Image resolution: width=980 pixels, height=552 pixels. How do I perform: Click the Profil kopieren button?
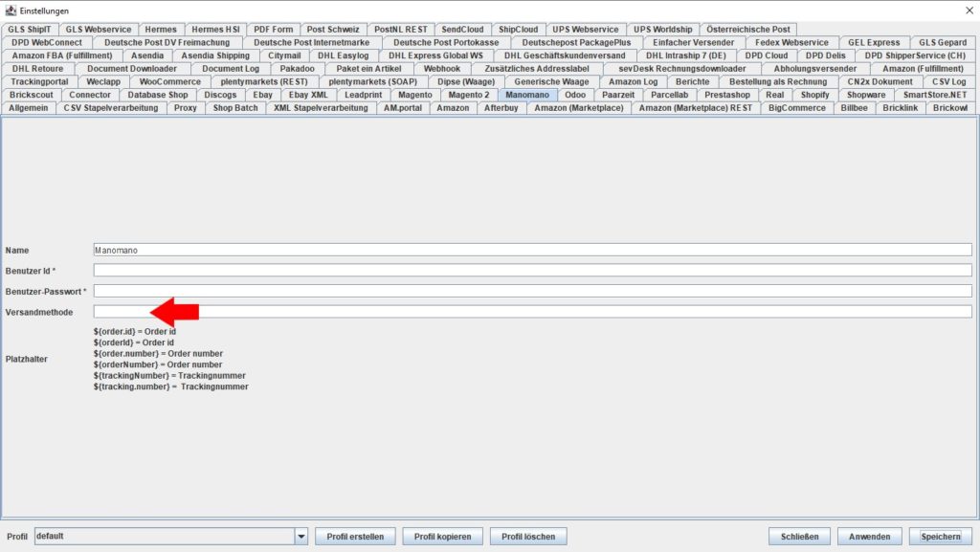(x=442, y=537)
